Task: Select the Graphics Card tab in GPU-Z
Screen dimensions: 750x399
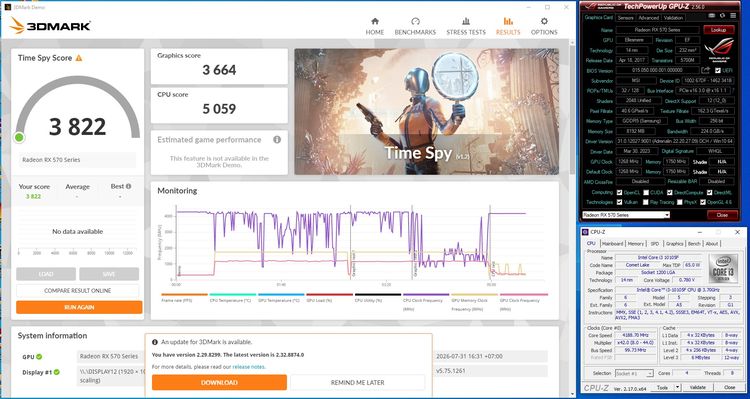Action: tap(599, 18)
